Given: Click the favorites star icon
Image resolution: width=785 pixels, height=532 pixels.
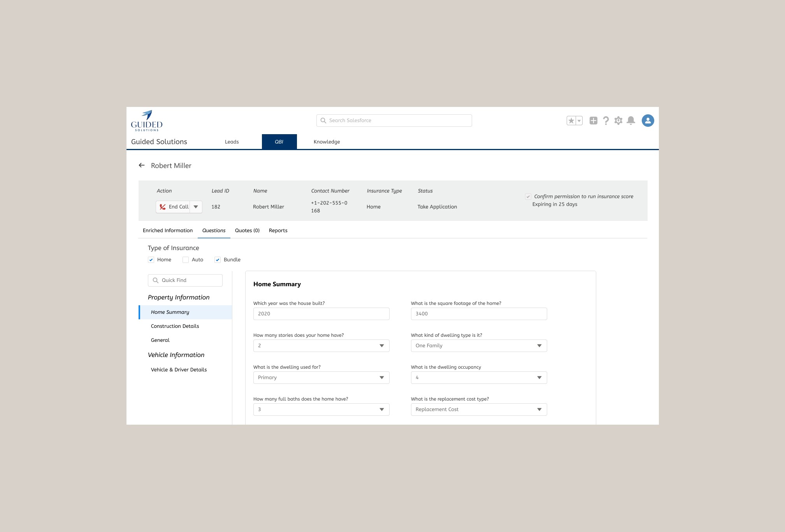Looking at the screenshot, I should point(571,121).
